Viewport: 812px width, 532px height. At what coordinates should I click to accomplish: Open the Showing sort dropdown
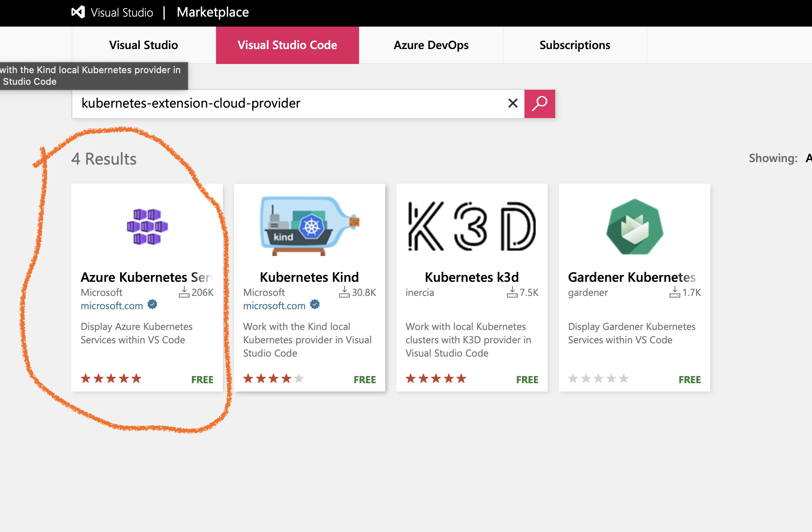tap(809, 158)
